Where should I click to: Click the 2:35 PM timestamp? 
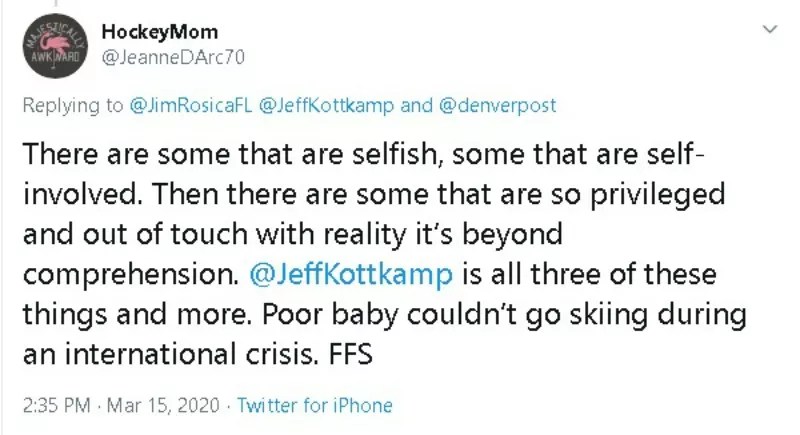pos(54,406)
